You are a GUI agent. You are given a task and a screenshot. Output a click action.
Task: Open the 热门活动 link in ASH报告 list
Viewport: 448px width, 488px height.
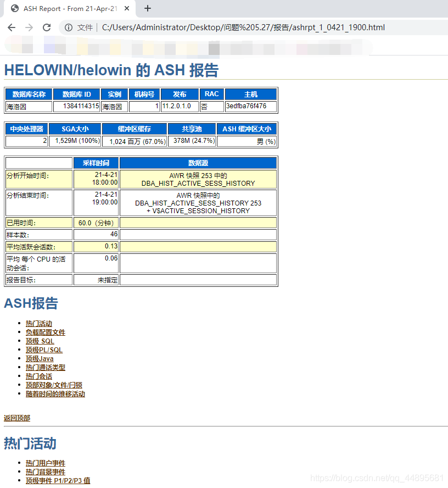pos(39,324)
